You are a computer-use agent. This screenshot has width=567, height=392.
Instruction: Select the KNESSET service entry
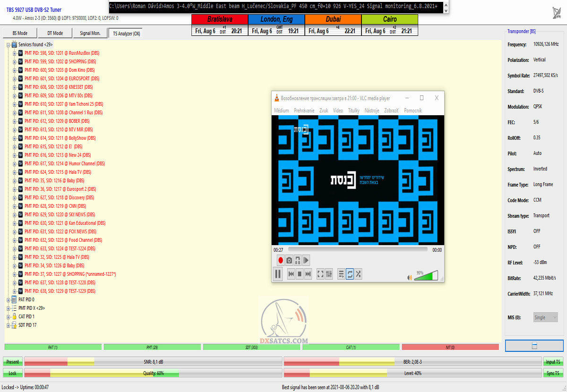tap(59, 87)
